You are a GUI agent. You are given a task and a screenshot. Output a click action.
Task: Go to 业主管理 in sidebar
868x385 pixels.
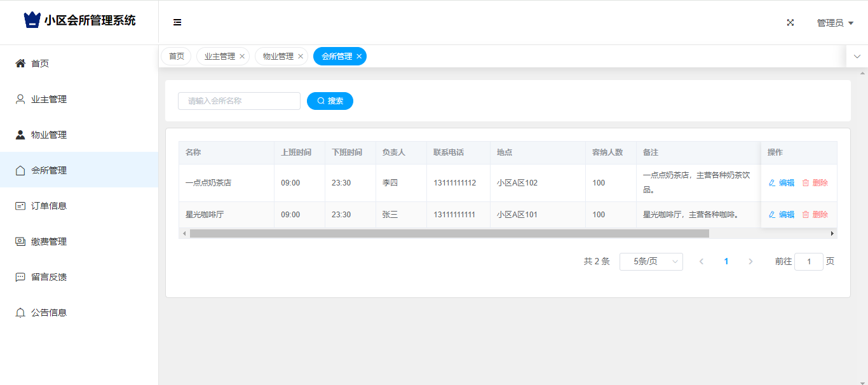pos(49,99)
